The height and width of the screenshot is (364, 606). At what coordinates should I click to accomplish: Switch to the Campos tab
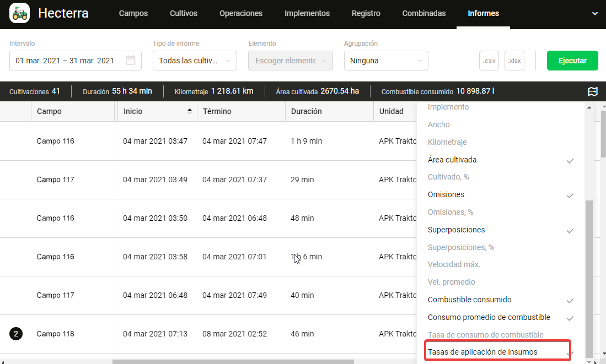click(133, 13)
